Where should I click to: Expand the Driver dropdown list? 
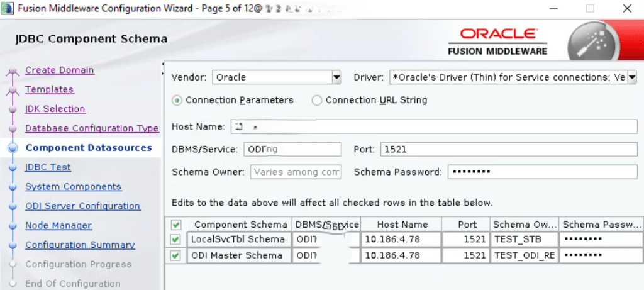click(x=632, y=77)
